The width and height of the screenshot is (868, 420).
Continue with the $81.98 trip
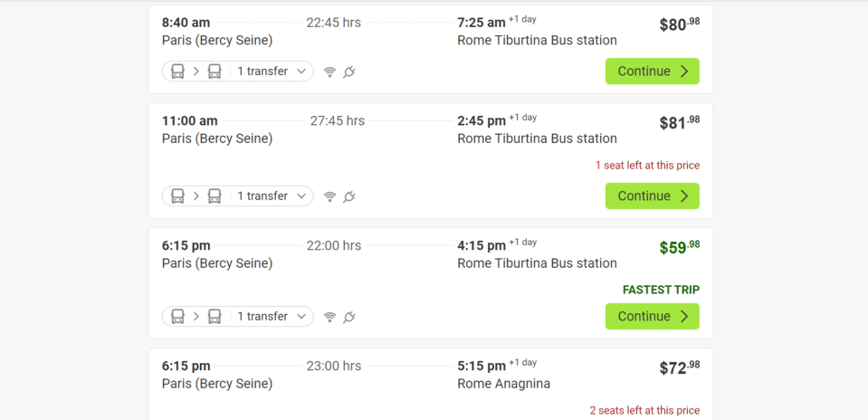[x=652, y=196]
